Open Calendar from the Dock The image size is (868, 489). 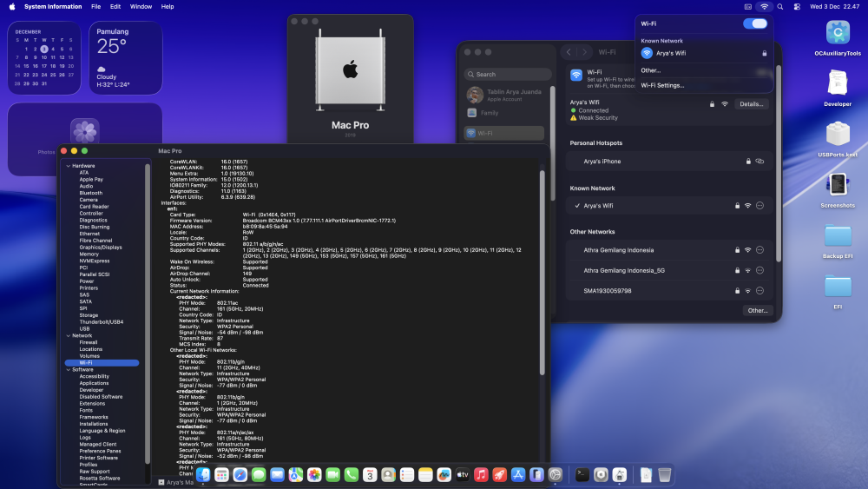(x=370, y=474)
